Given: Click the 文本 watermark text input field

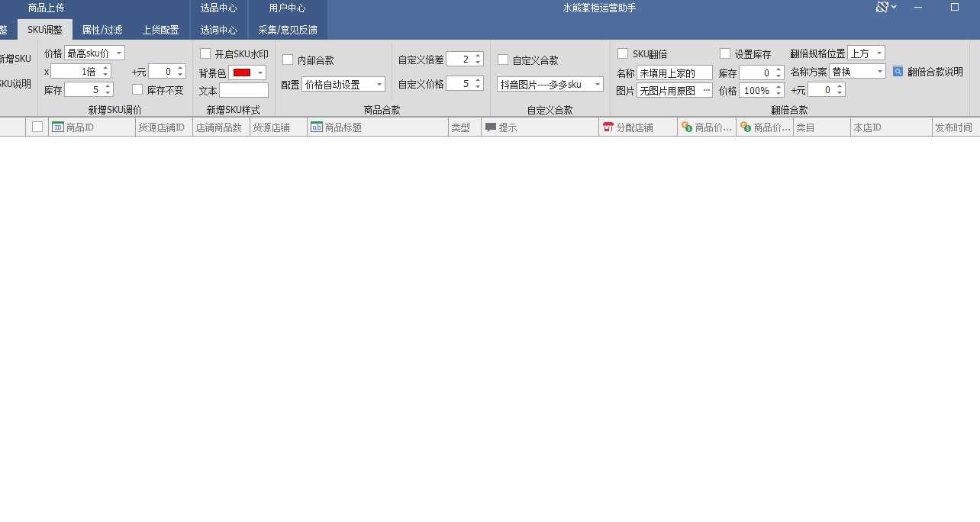Looking at the screenshot, I should point(243,90).
